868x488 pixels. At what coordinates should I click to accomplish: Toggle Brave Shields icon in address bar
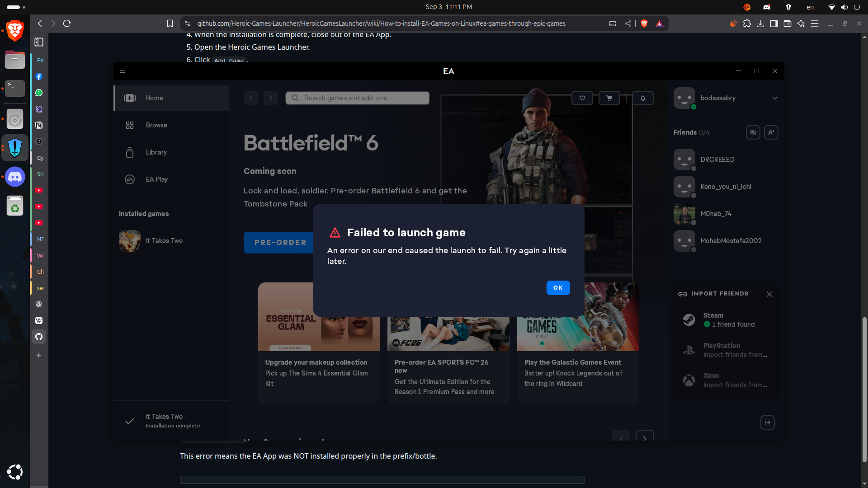tap(644, 23)
